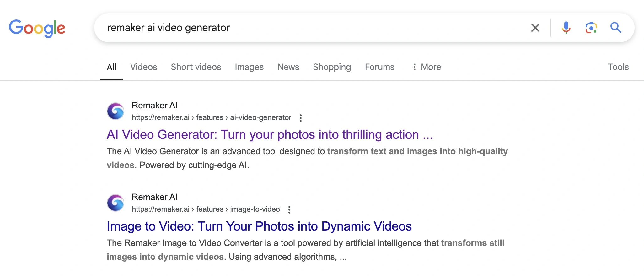The height and width of the screenshot is (277, 644).
Task: Click Remaker AI site name above first result
Action: [x=154, y=105]
